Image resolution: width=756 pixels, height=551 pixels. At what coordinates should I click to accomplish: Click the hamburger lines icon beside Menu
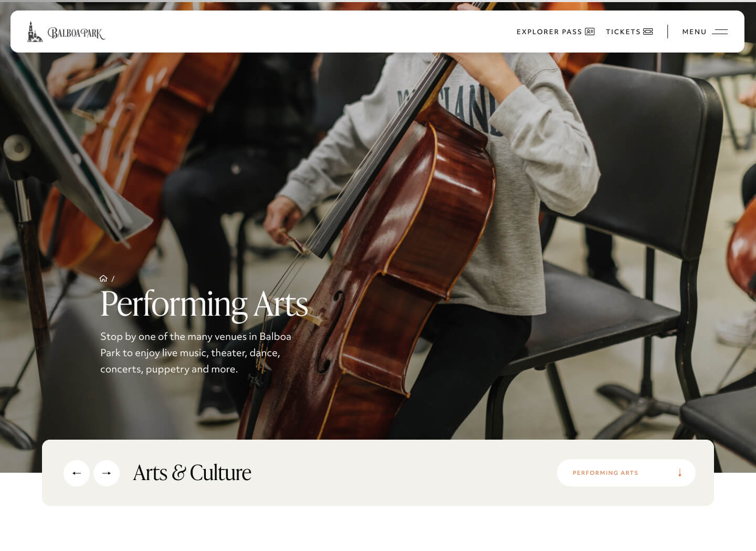coord(720,32)
